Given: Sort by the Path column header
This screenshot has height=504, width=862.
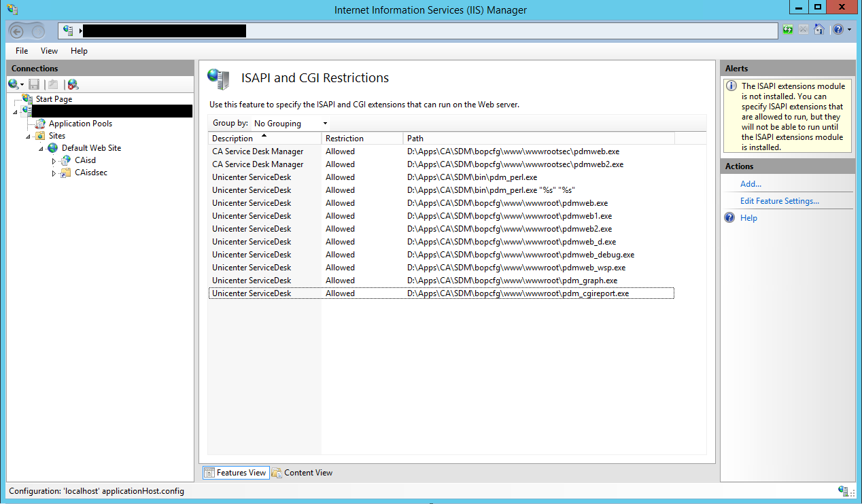Looking at the screenshot, I should click(x=539, y=139).
